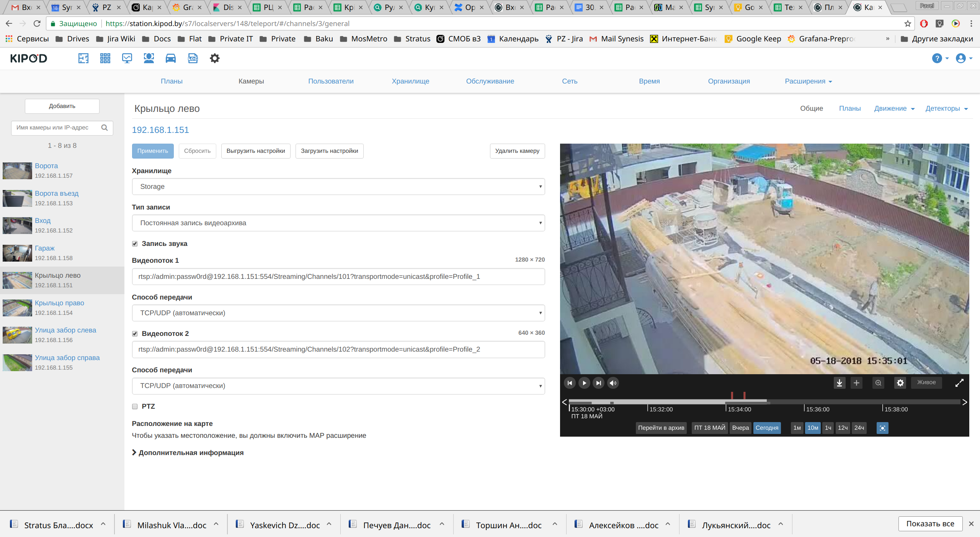Click the center-timeline focus icon
980x537 pixels.
point(882,428)
